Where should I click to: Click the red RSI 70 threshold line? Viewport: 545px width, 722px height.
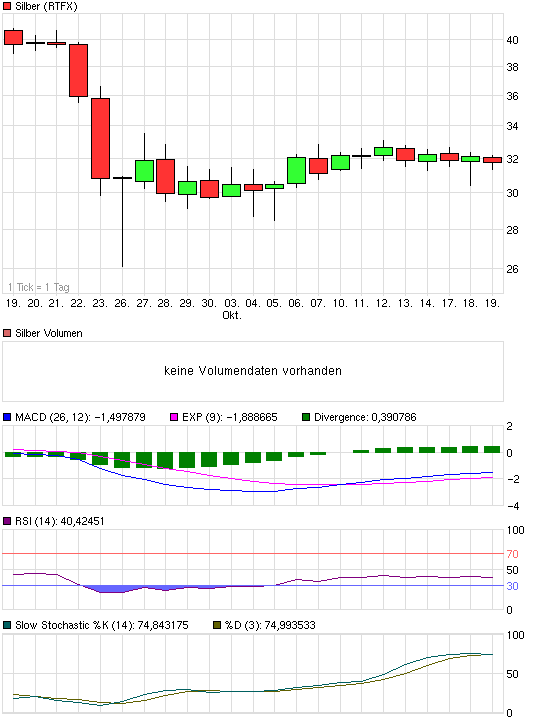click(253, 553)
